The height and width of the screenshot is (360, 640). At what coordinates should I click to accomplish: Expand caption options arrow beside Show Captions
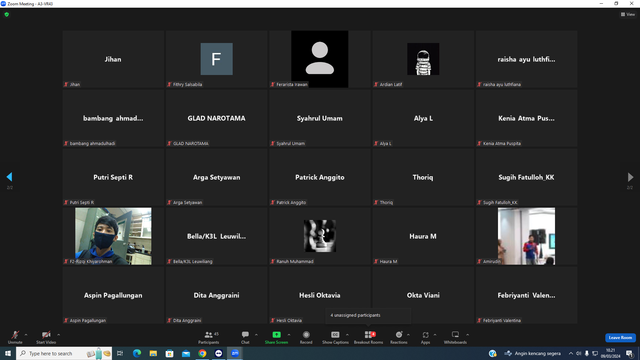(x=347, y=335)
